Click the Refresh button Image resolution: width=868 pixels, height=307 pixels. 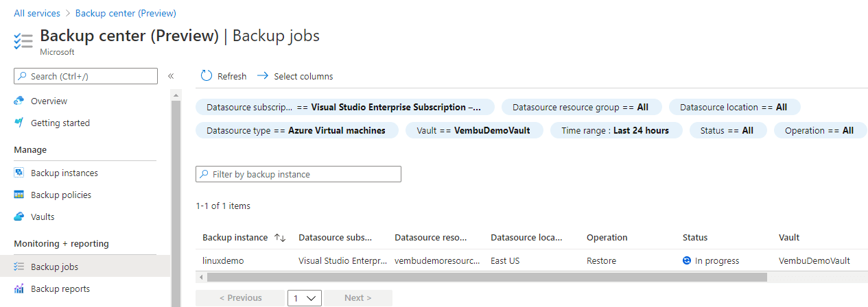tap(224, 76)
